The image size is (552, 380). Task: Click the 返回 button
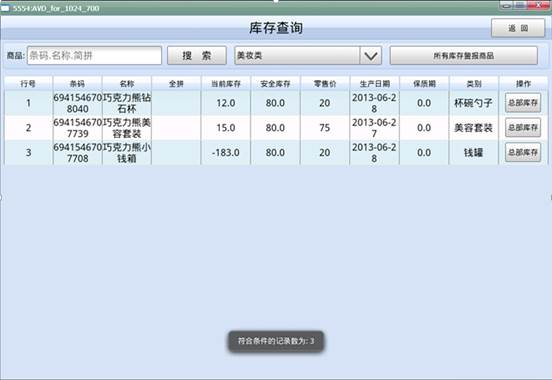518,28
